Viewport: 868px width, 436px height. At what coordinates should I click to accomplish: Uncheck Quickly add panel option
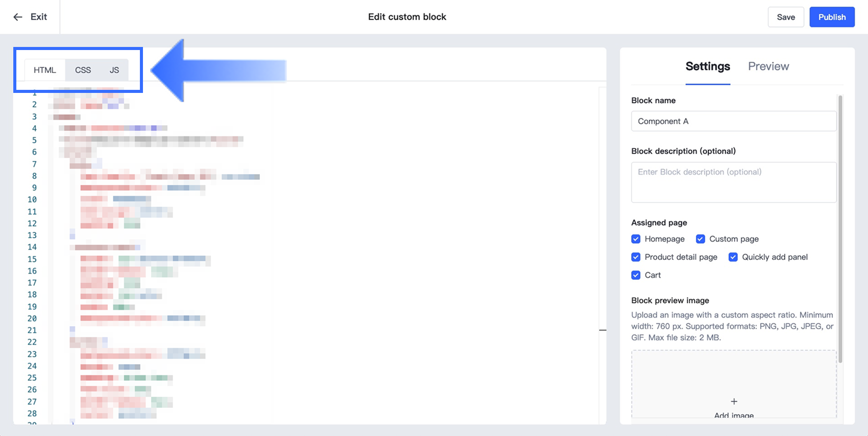[x=733, y=257]
